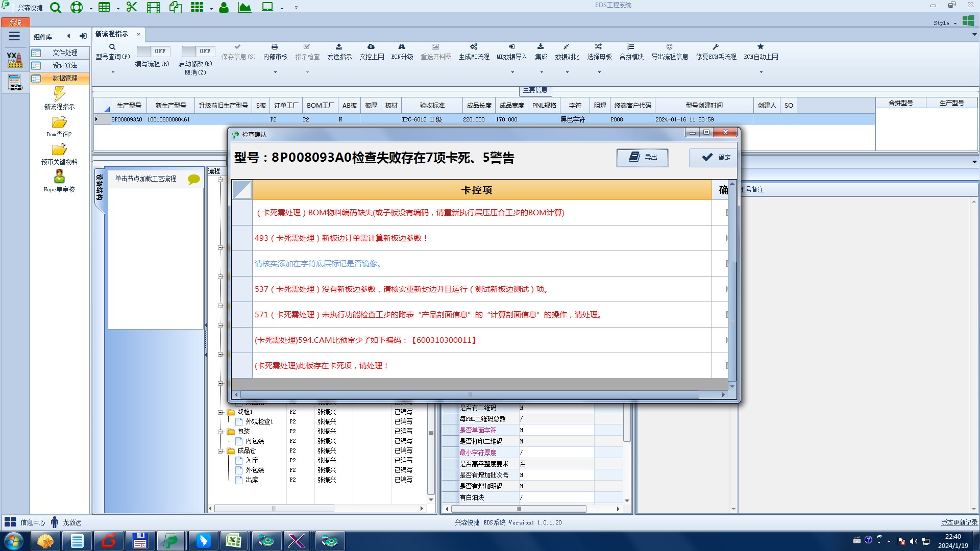Image resolution: width=980 pixels, height=551 pixels.
Task: Click the 生成MI流程 gears icon
Action: tap(474, 47)
